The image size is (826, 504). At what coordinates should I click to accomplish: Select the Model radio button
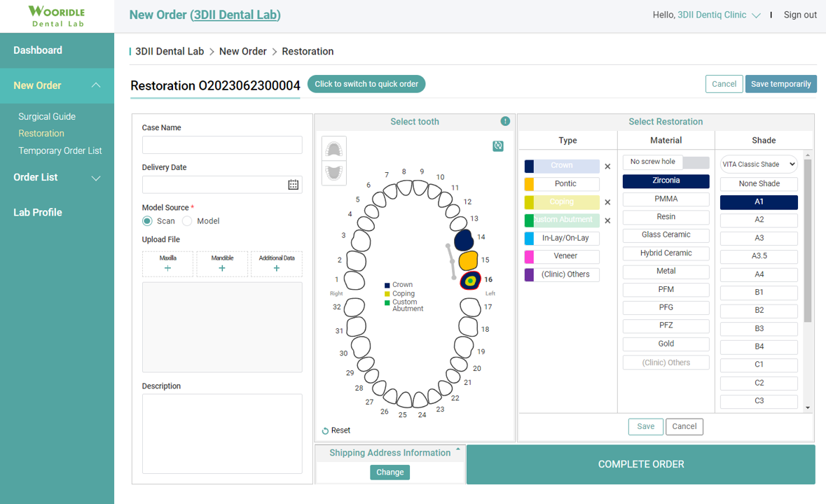[x=186, y=220]
